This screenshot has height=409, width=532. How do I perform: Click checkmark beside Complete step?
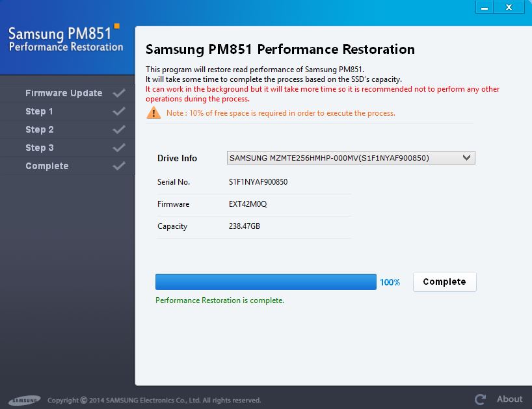pos(119,166)
